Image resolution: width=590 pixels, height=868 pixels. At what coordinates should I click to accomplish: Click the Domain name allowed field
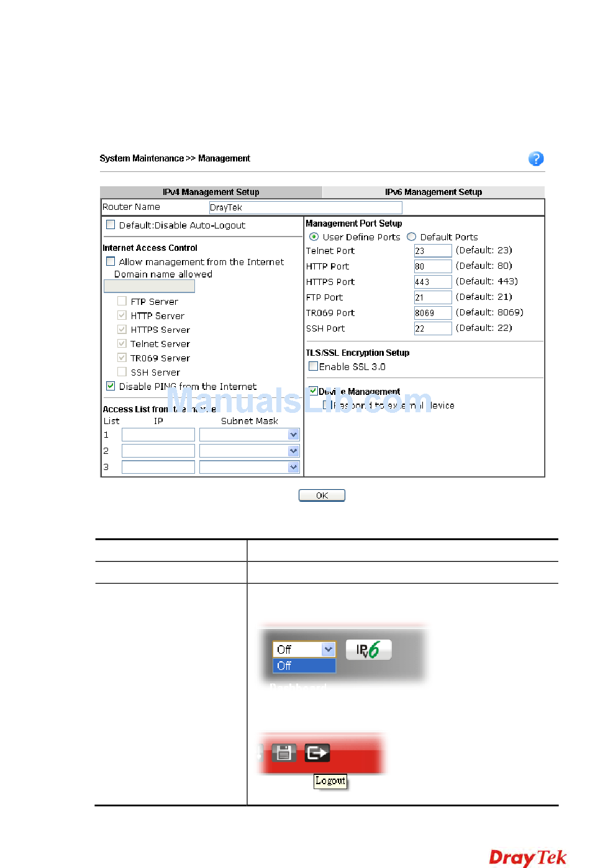point(149,286)
